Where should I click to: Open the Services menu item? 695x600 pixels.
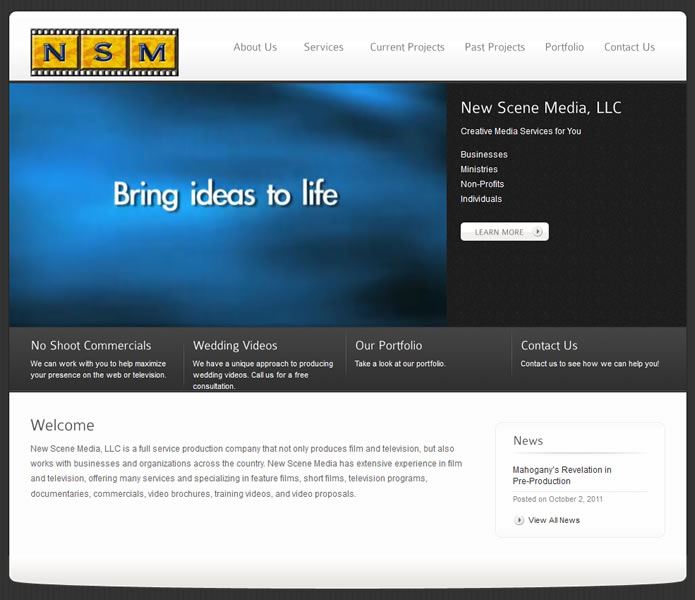click(324, 47)
